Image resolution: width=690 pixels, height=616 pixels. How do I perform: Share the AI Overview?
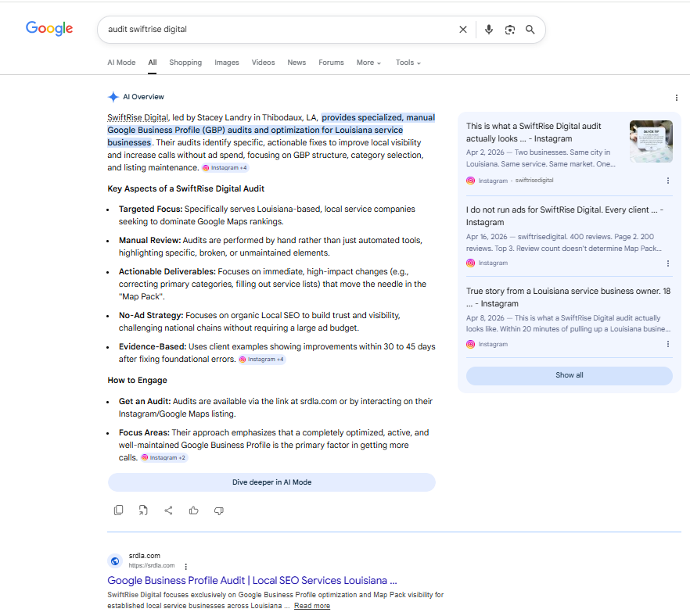pos(168,510)
